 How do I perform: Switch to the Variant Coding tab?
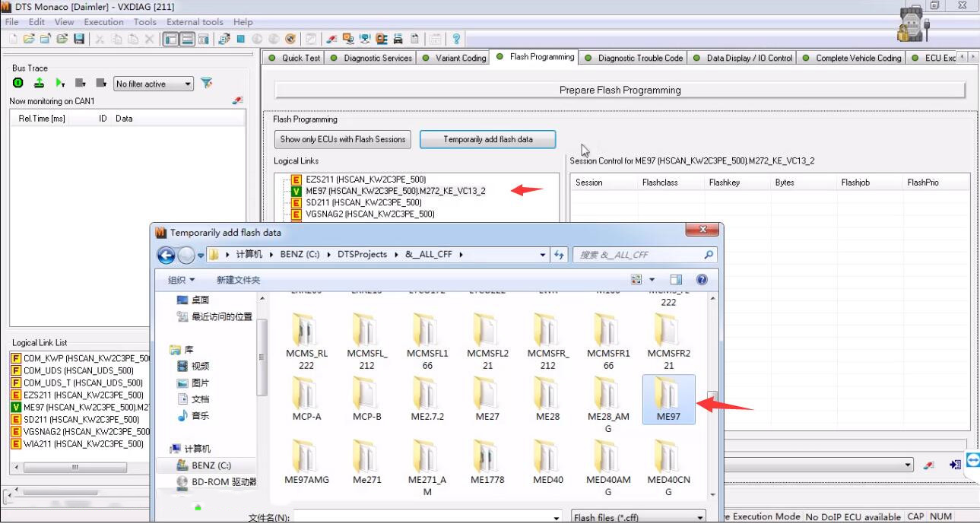click(454, 58)
